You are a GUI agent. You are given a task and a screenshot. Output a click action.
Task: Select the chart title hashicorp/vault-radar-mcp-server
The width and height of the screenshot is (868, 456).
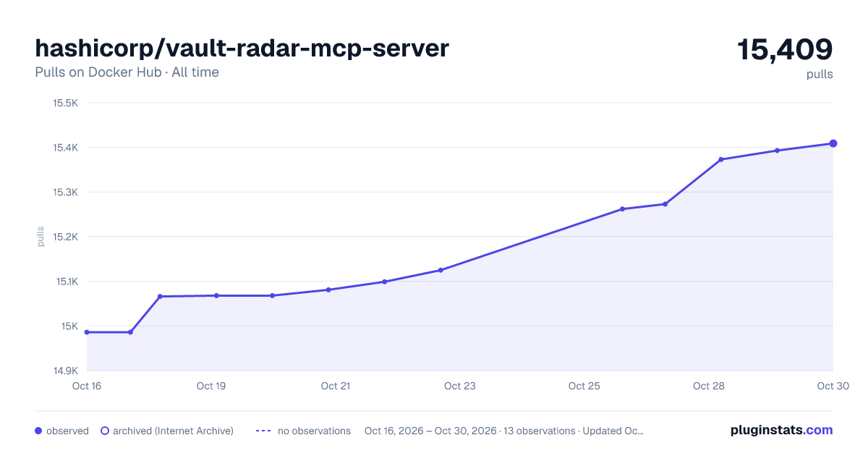242,48
